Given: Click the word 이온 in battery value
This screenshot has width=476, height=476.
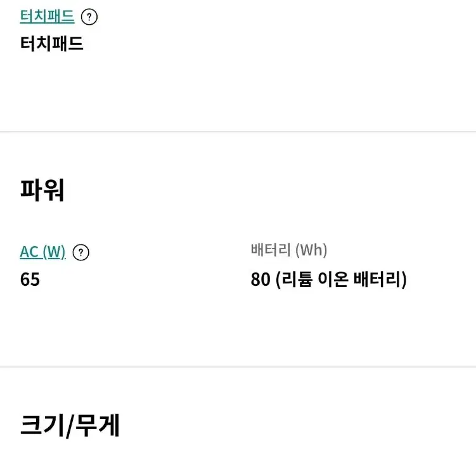Looking at the screenshot, I should point(333,280).
